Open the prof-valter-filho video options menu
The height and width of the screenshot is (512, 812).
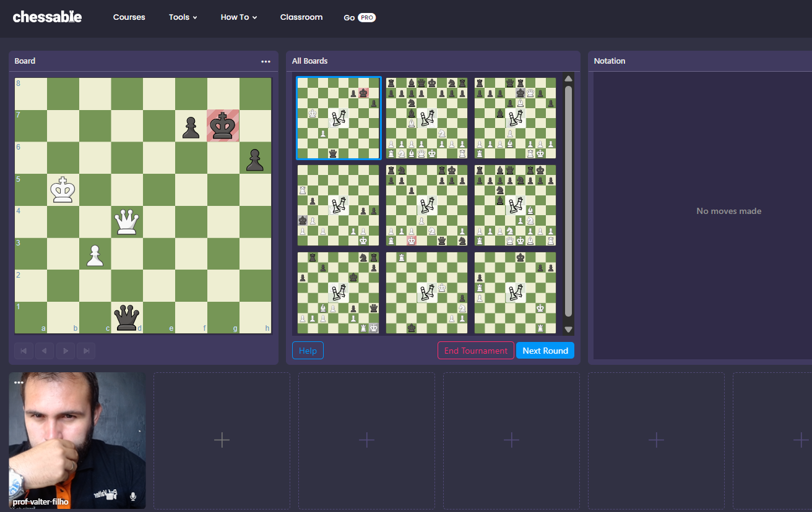[19, 382]
